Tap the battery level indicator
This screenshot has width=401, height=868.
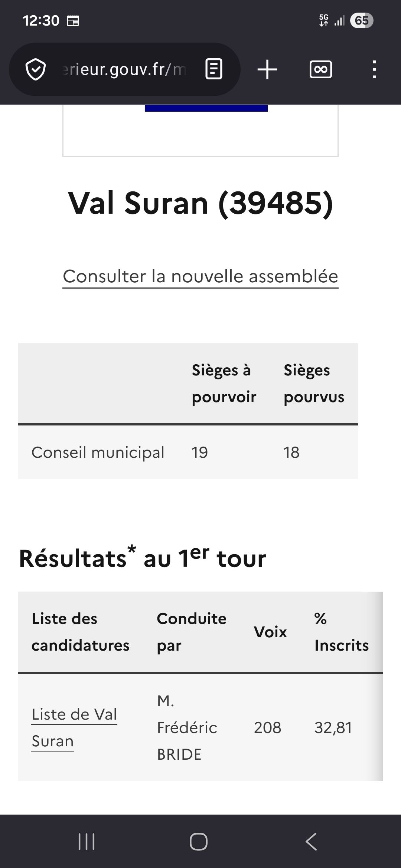click(361, 20)
